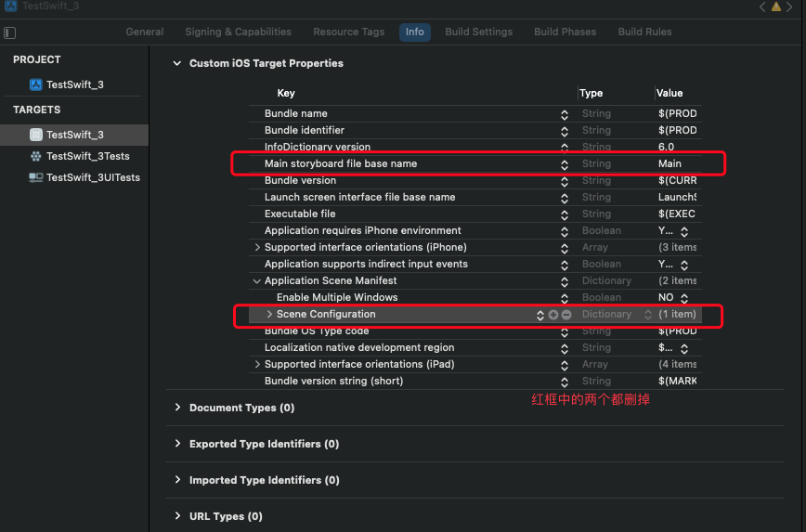Image resolution: width=806 pixels, height=532 pixels.
Task: Select the Main storyboard file base name key
Action: pos(341,164)
